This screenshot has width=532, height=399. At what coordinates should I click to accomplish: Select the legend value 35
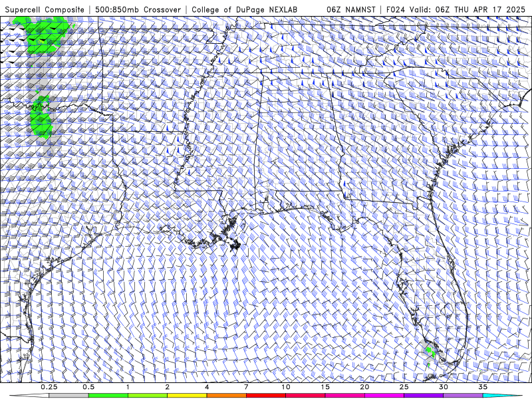point(483,387)
